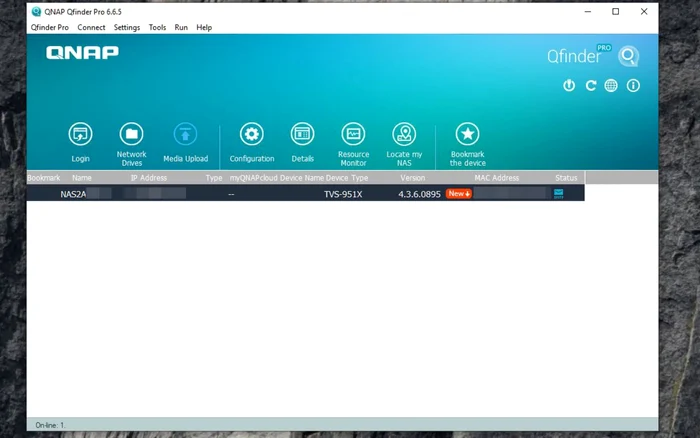Open the Settings menu

(x=127, y=27)
